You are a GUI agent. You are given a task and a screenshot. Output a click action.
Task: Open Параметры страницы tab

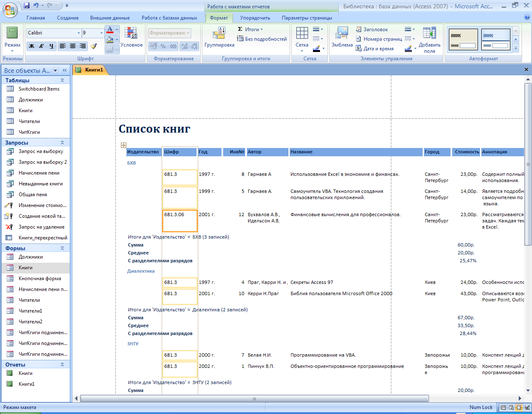pos(307,18)
